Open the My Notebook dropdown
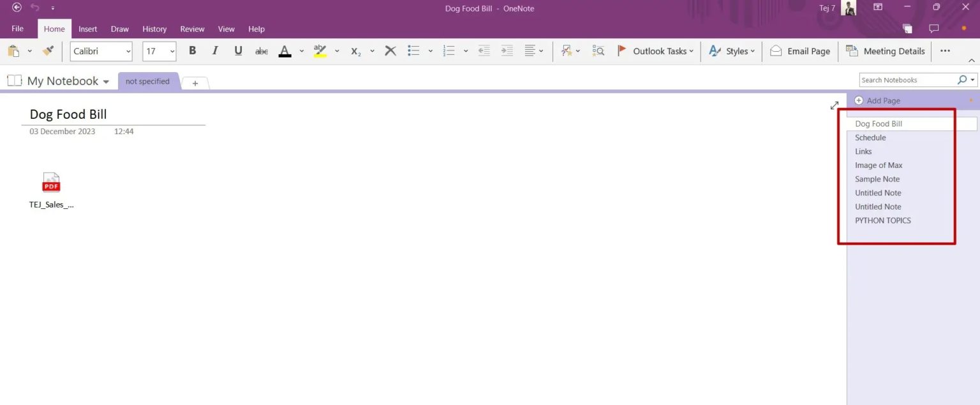The height and width of the screenshot is (405, 980). [x=106, y=80]
